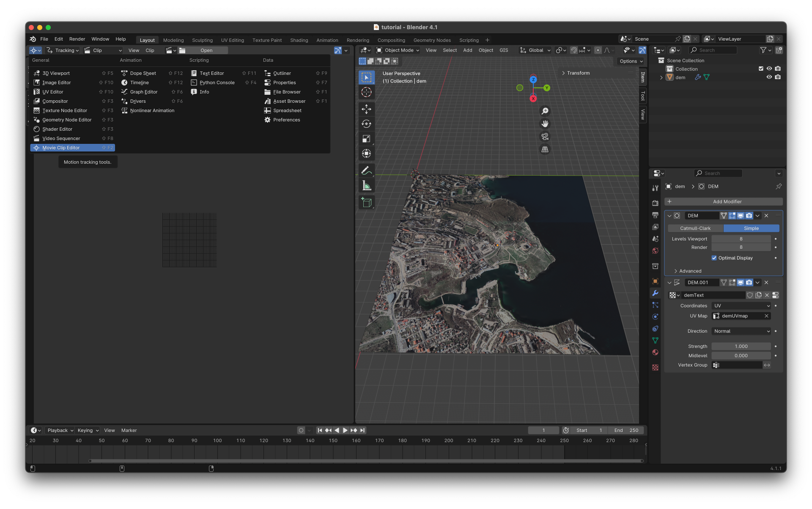Open the Coordinates UV dropdown
Image resolution: width=812 pixels, height=509 pixels.
point(742,306)
